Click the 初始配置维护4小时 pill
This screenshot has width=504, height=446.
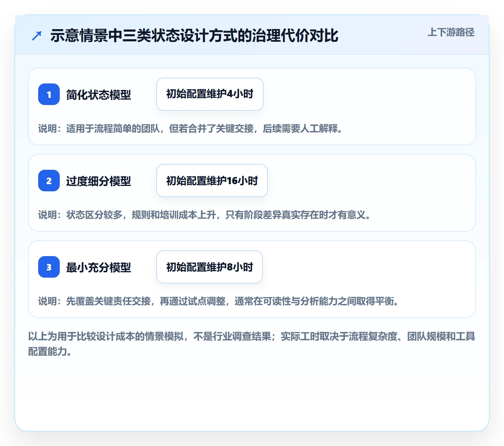tap(210, 94)
